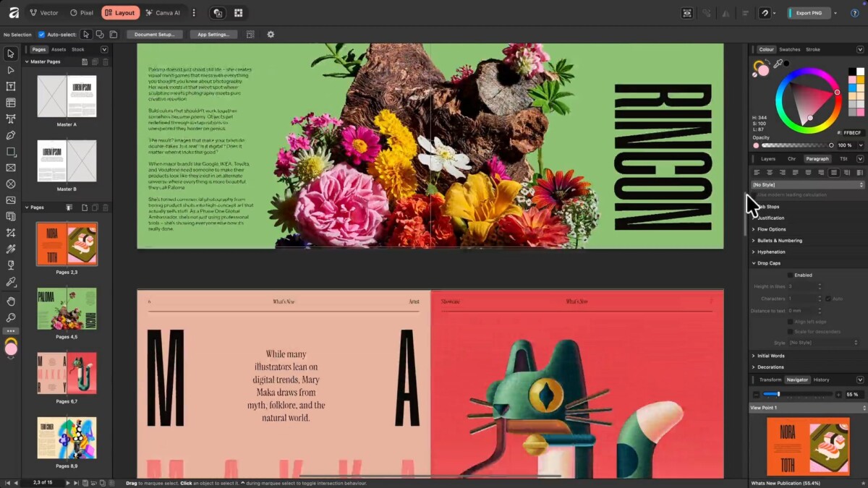Select the Zoom magnifier tool

[x=11, y=318]
